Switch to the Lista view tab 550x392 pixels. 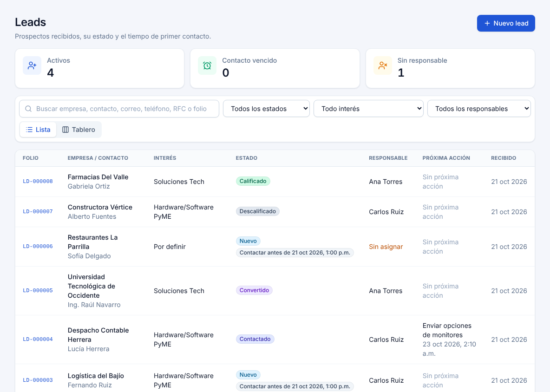point(38,130)
